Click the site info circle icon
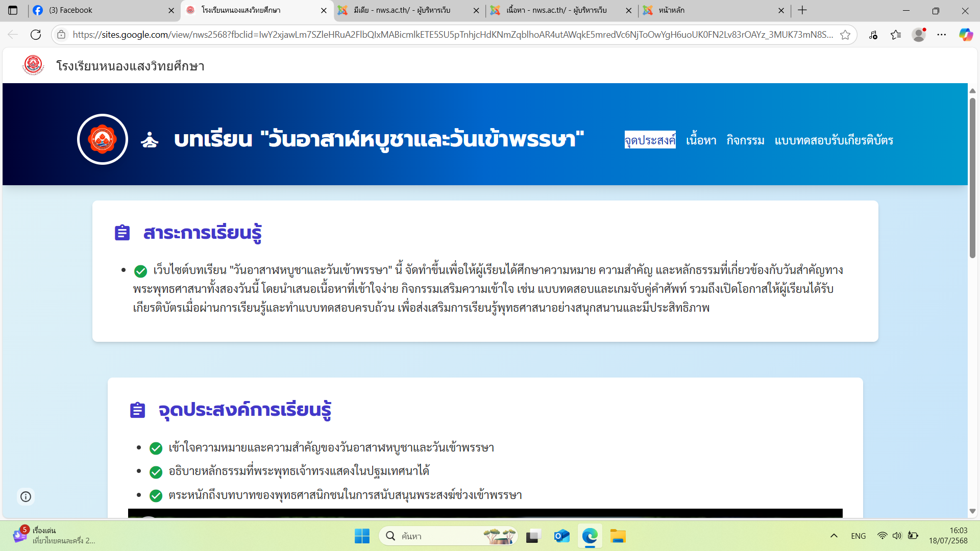Viewport: 980px width, 551px height. click(26, 496)
